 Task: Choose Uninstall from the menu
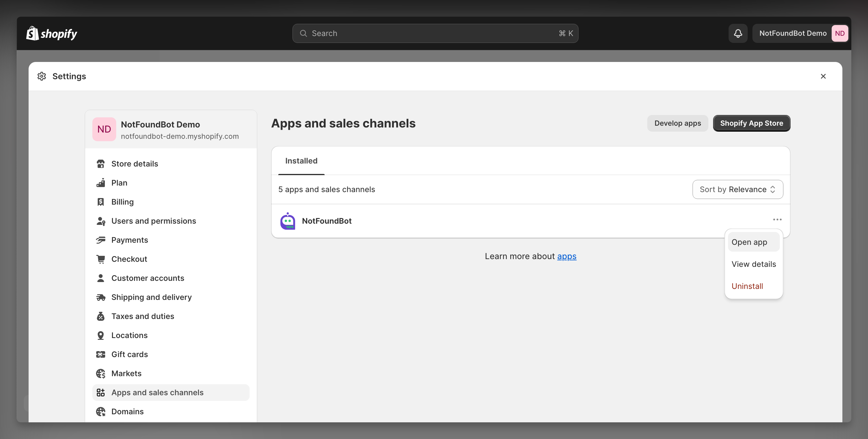click(753, 286)
